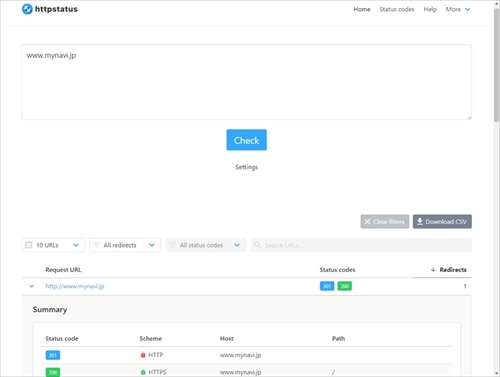Screen dimensions: 500x377
Task: Click the filter icon in All redirects
Action: click(96, 245)
